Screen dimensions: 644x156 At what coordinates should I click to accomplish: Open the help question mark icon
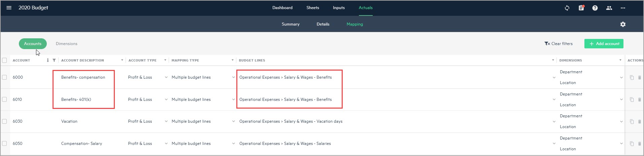click(x=595, y=8)
